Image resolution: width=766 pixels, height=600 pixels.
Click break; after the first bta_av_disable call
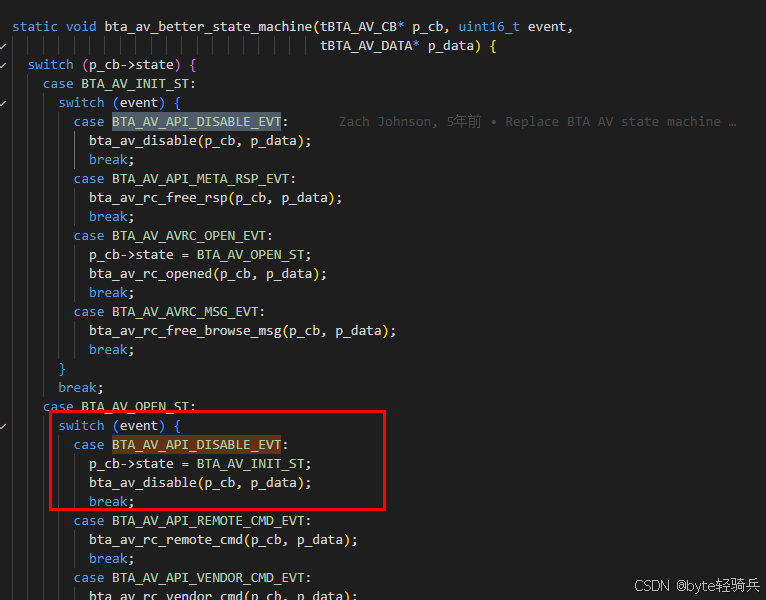tap(111, 160)
